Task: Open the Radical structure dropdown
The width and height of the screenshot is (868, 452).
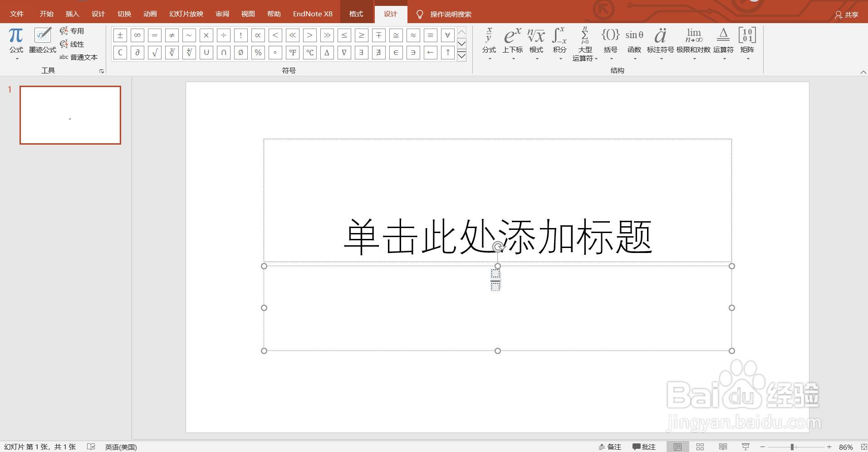Action: pyautogui.click(x=536, y=44)
